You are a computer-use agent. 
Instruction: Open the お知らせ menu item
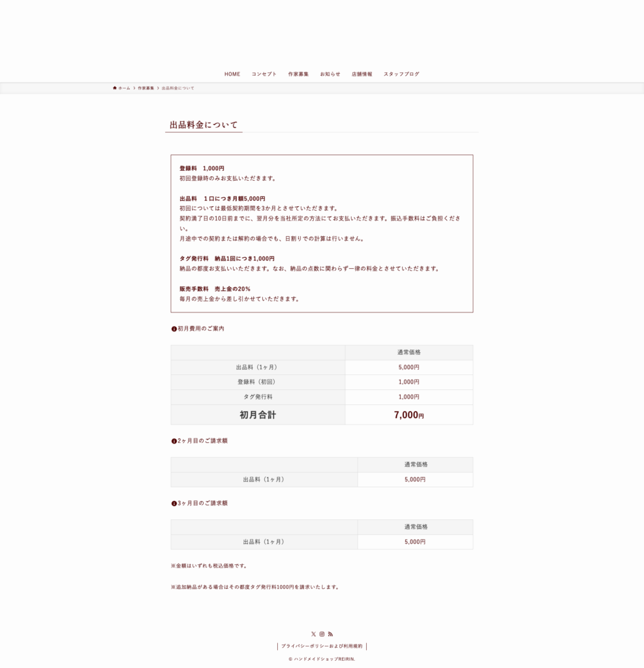click(x=330, y=74)
